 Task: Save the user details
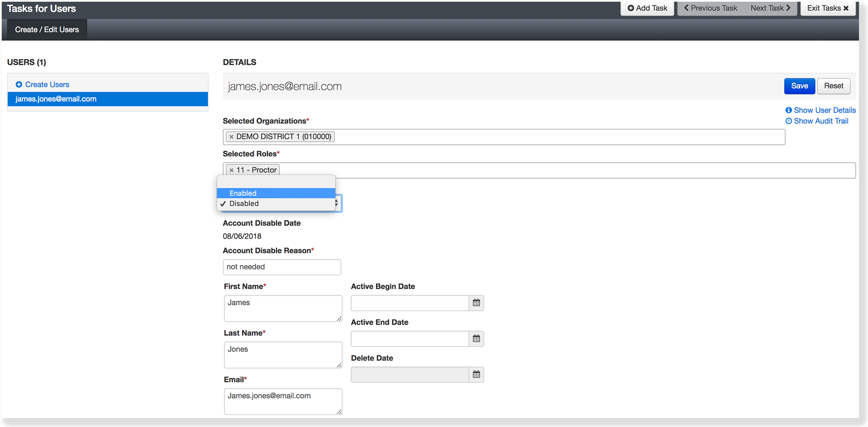click(x=799, y=86)
